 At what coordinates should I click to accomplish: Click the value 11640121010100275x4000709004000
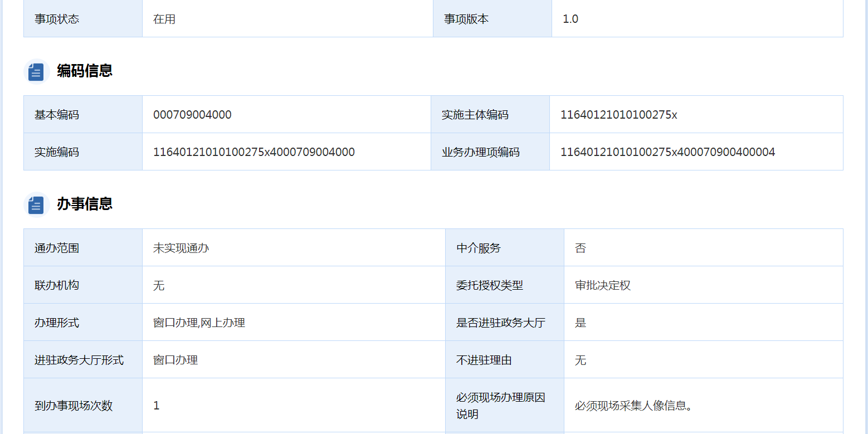pyautogui.click(x=254, y=152)
